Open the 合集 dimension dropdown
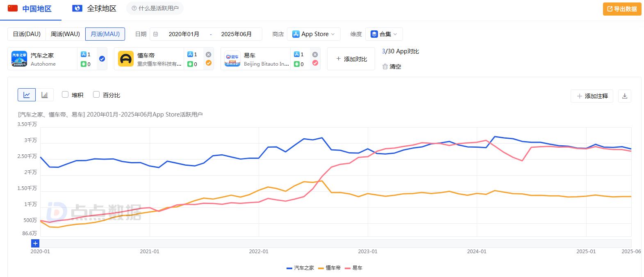Viewport: 644px width, 277px height. pos(384,34)
